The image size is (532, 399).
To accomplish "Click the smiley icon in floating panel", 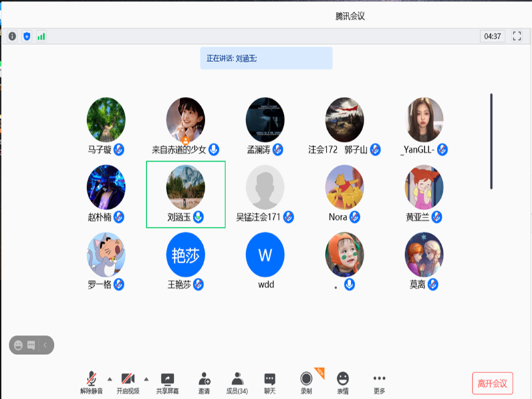I will point(19,345).
